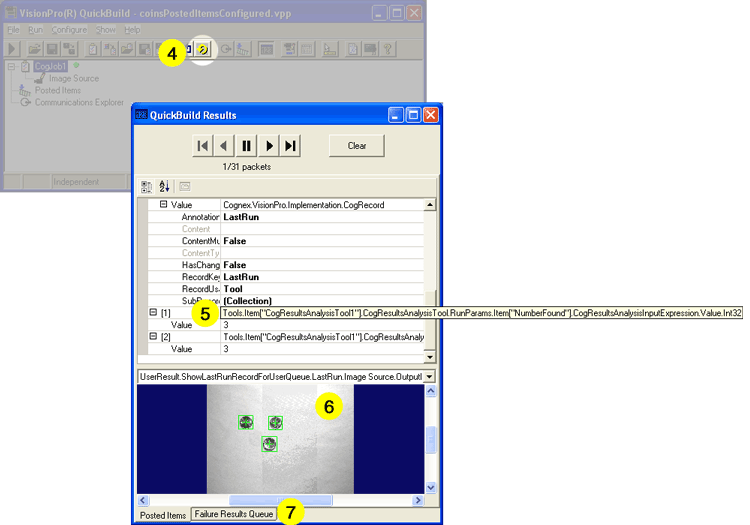Advance to the next packet
This screenshot has height=525, width=750.
click(269, 145)
